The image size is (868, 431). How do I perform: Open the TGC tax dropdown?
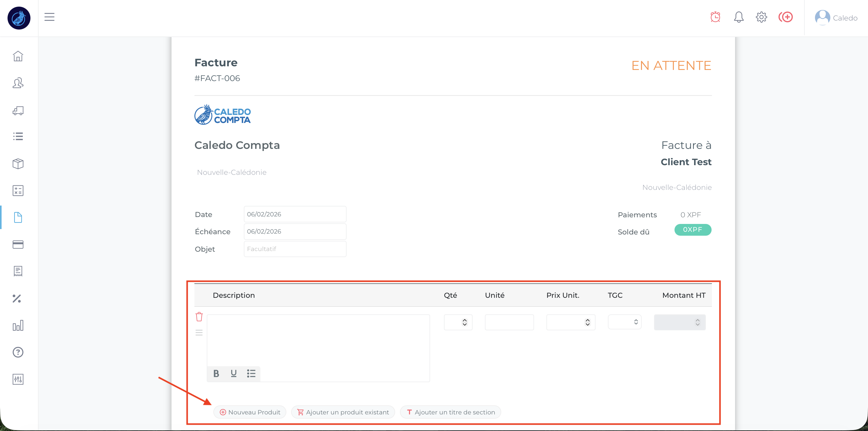click(624, 322)
